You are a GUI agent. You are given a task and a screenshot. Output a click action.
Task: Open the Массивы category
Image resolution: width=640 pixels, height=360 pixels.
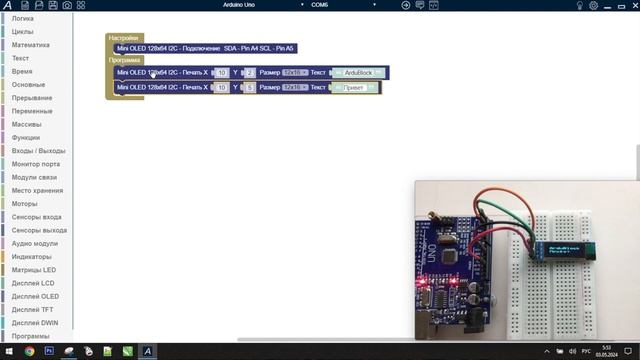[27, 124]
